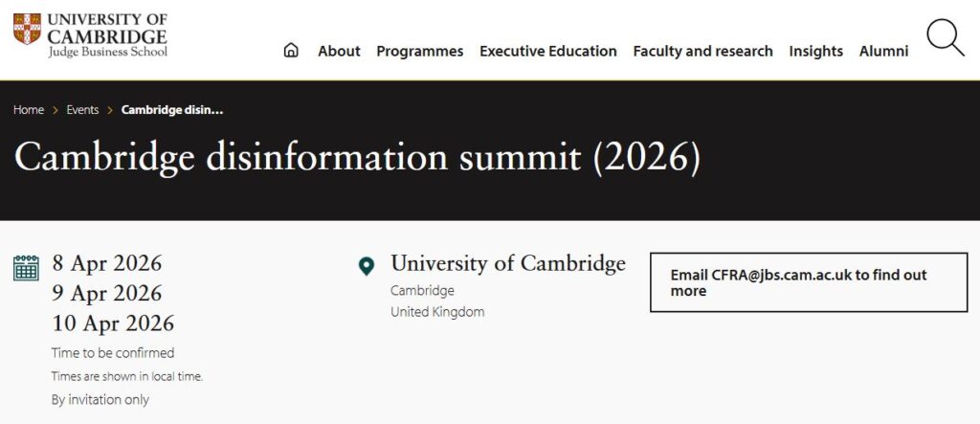Image resolution: width=980 pixels, height=424 pixels.
Task: Open the search magnifier icon
Action: pyautogui.click(x=945, y=38)
